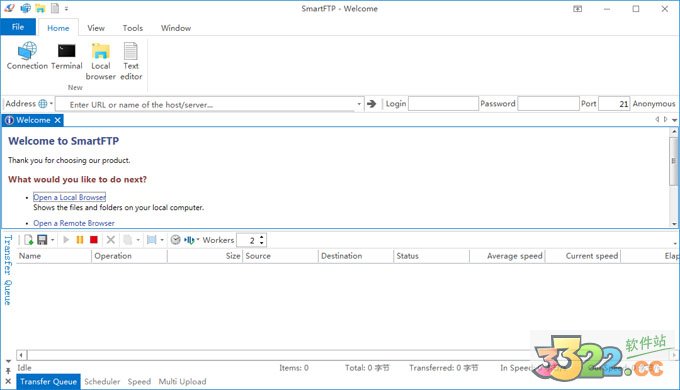Screen dimensions: 680x390
Task: Click the SmartFTP logo in title bar
Action: pyautogui.click(x=10, y=8)
